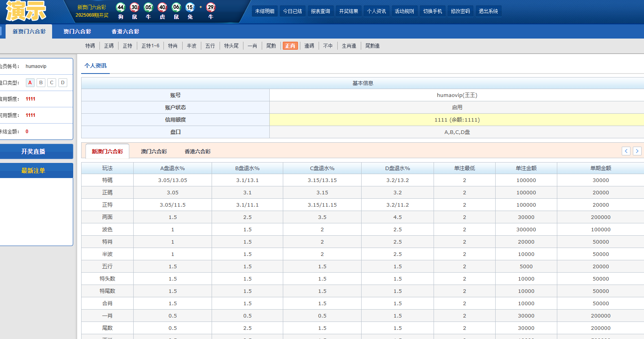Click 1111 (余额:1111) credit value
The width and height of the screenshot is (644, 339).
pyautogui.click(x=457, y=120)
